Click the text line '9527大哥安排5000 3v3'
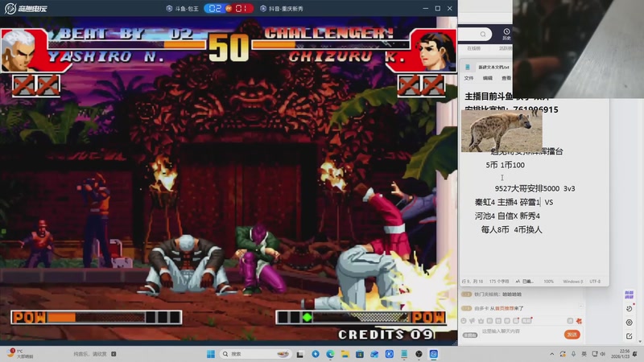The image size is (644, 362). point(535,188)
